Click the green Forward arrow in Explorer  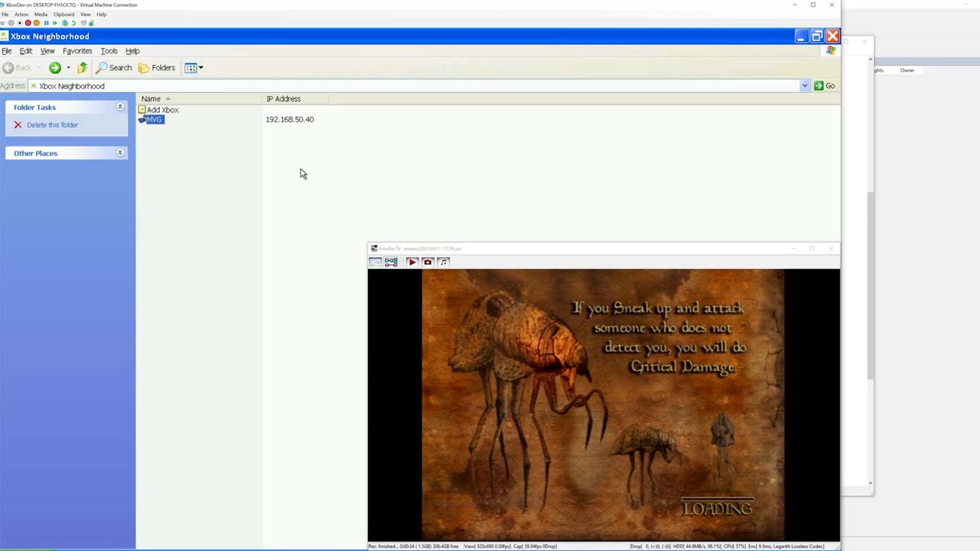point(55,68)
